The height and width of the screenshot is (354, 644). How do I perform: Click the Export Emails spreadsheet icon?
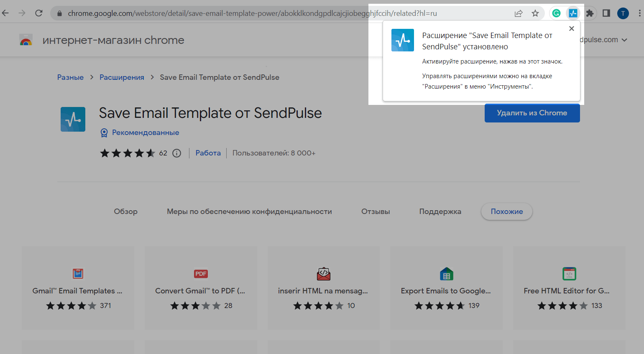coord(447,274)
